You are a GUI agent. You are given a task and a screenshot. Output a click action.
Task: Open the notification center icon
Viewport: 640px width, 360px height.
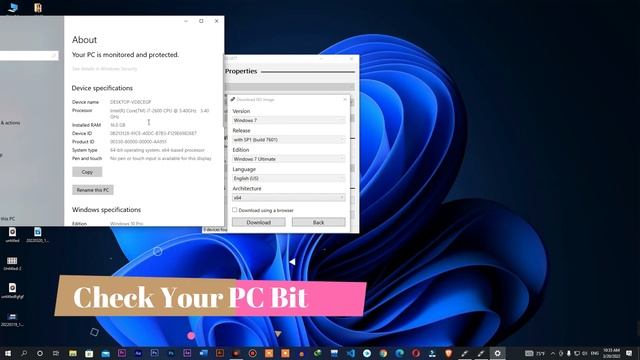click(x=629, y=353)
